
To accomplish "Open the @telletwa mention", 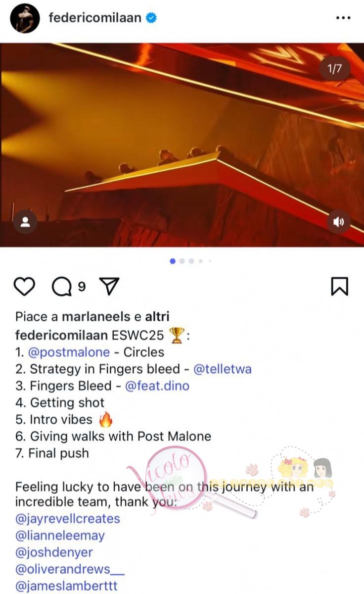I will click(223, 369).
